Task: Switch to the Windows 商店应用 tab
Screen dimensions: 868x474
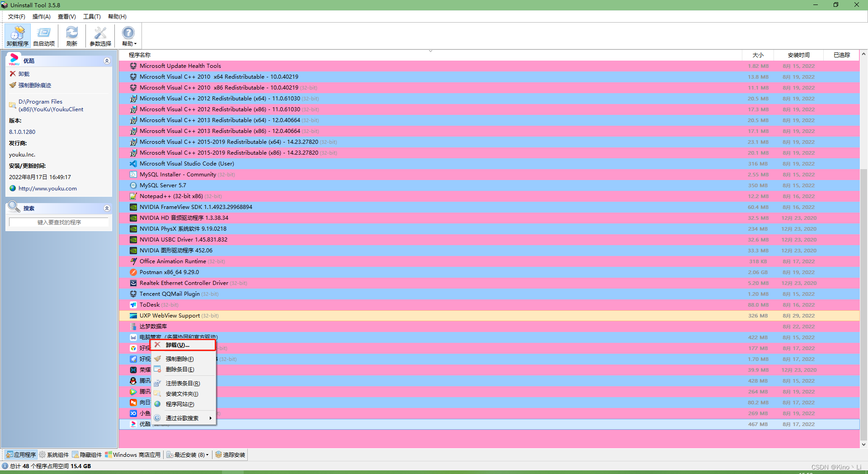Action: point(133,455)
